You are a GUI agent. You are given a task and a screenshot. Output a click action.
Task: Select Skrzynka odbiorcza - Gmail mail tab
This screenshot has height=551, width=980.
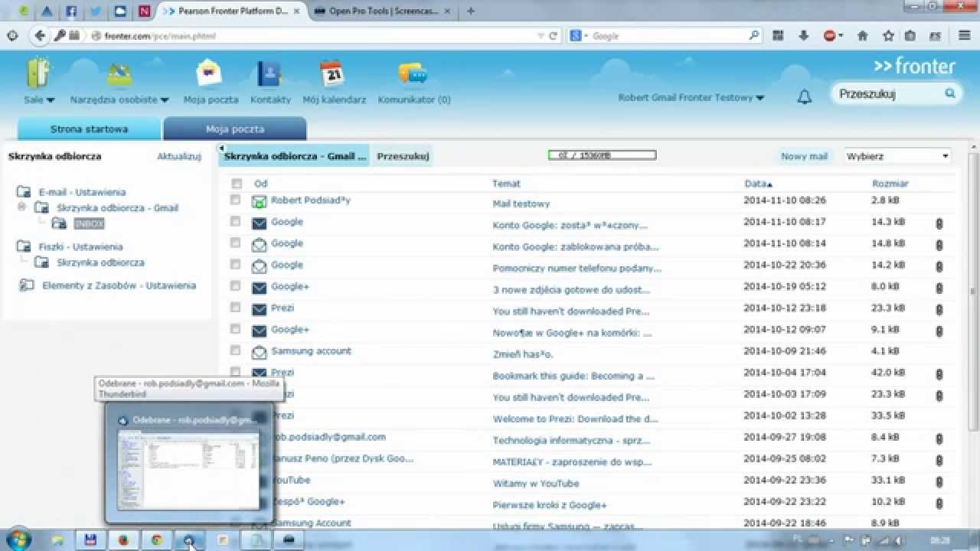(295, 156)
